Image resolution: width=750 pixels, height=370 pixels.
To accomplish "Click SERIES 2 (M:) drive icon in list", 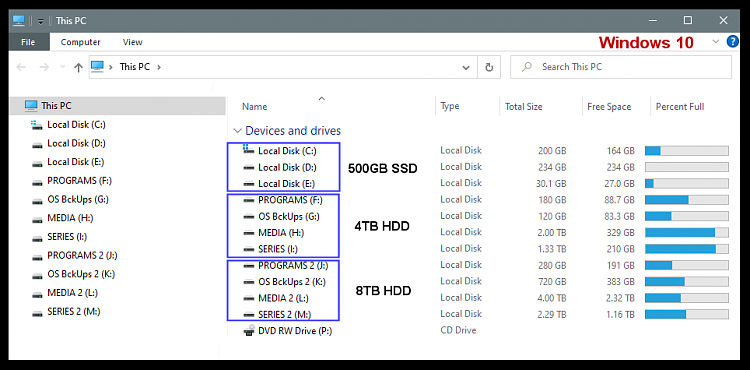I will click(248, 315).
